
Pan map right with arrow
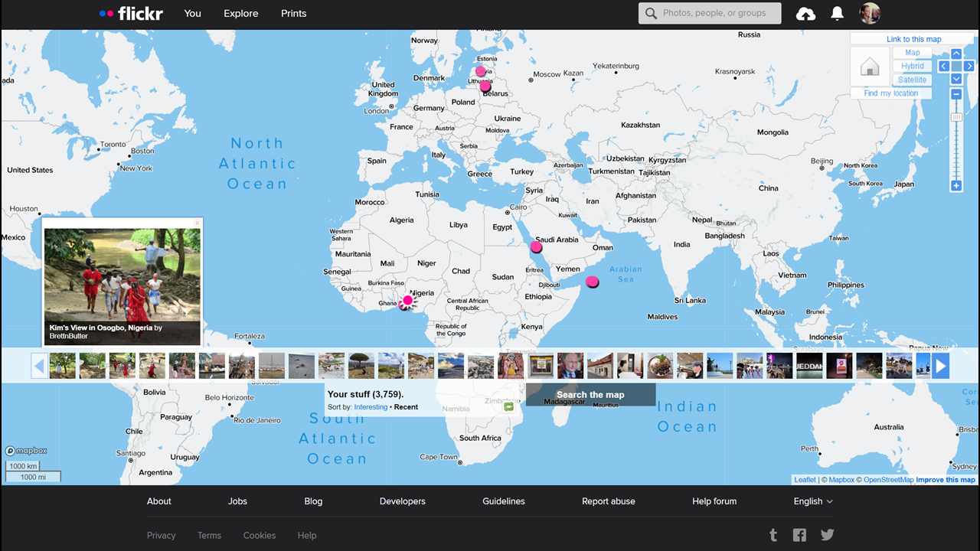(x=969, y=67)
